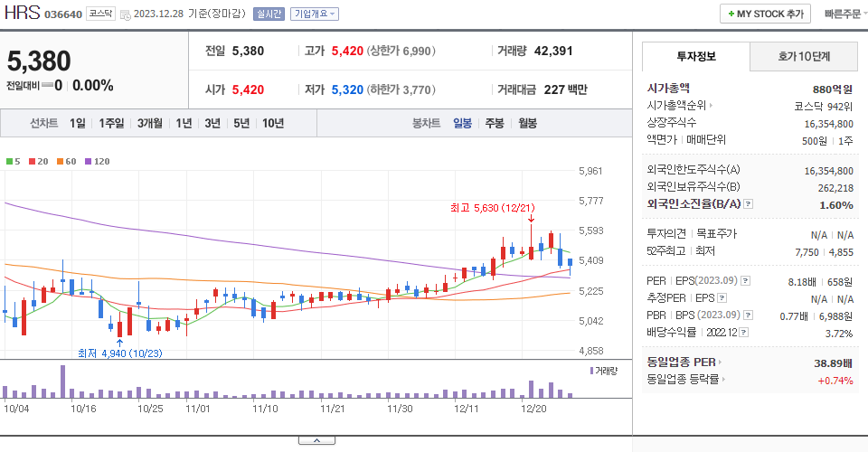Click the 코스닥 942위 ranking value
This screenshot has height=452, width=868.
click(x=823, y=107)
